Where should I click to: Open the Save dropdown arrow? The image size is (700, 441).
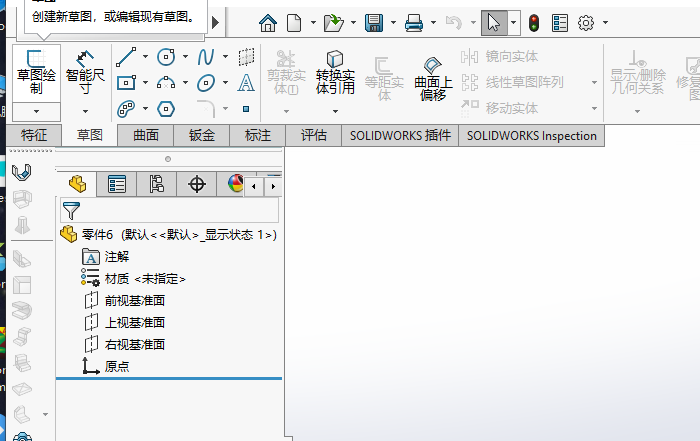click(393, 22)
